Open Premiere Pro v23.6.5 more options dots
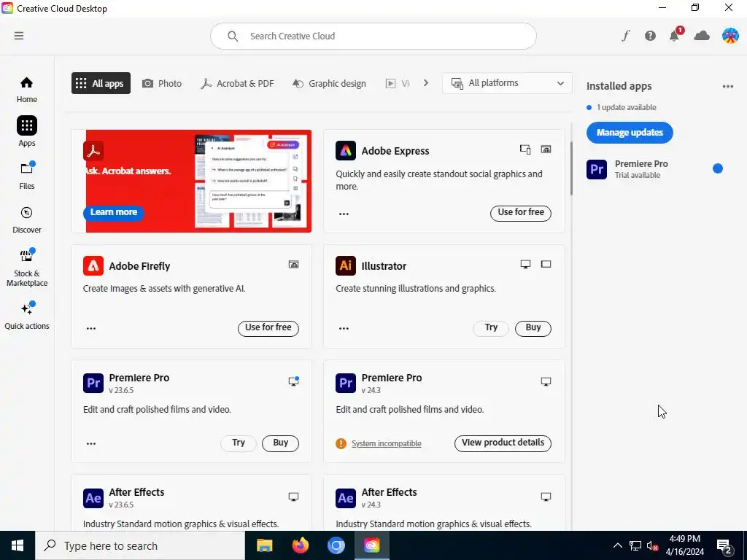 click(x=91, y=444)
